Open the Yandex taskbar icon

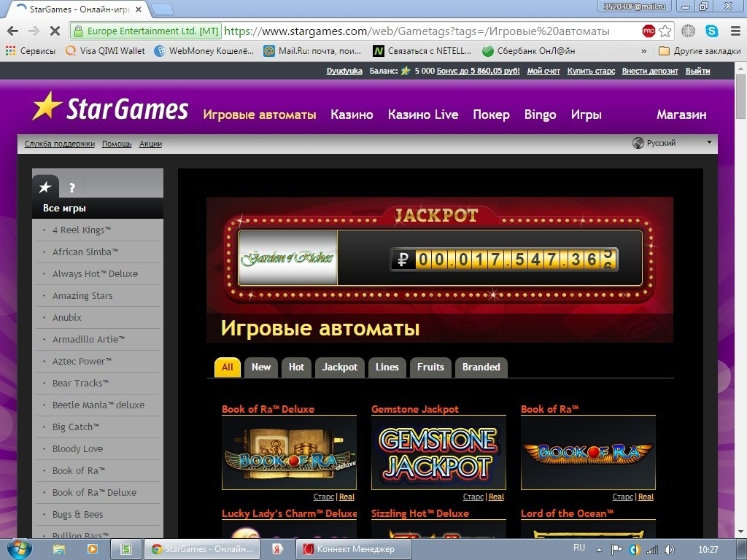pyautogui.click(x=277, y=550)
